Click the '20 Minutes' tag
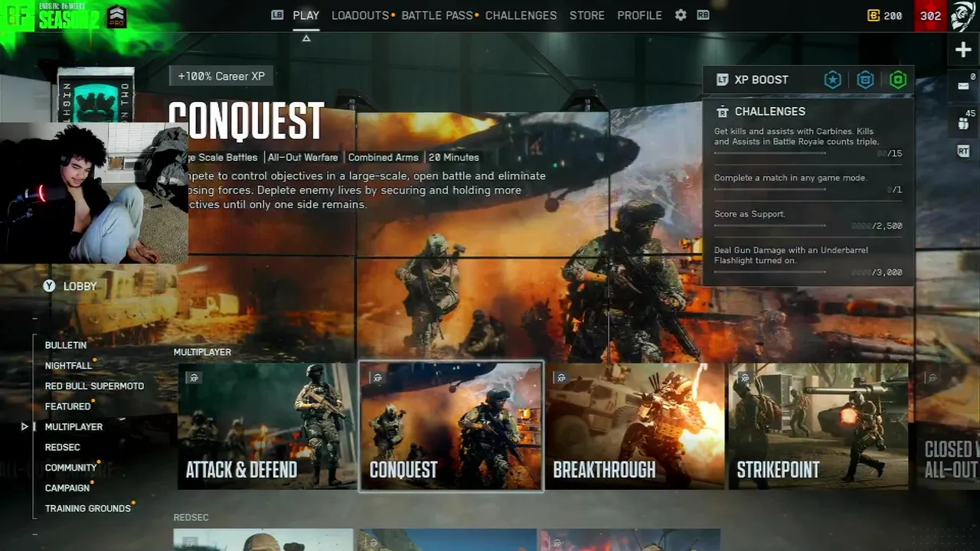This screenshot has width=980, height=551. click(453, 158)
